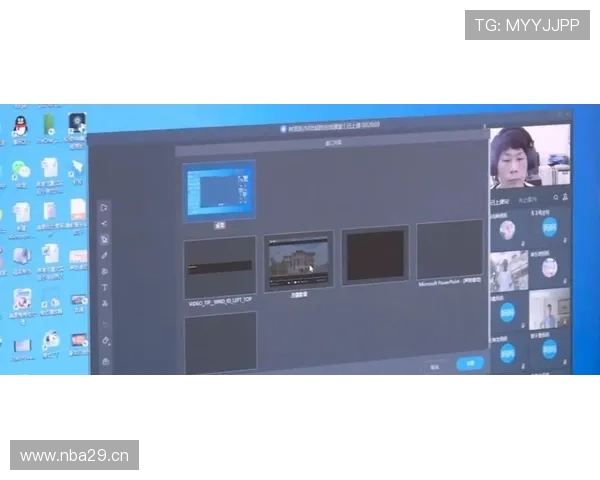Open the green WeChat desktop icon
Viewport: 600px width, 480px height.
[20, 172]
